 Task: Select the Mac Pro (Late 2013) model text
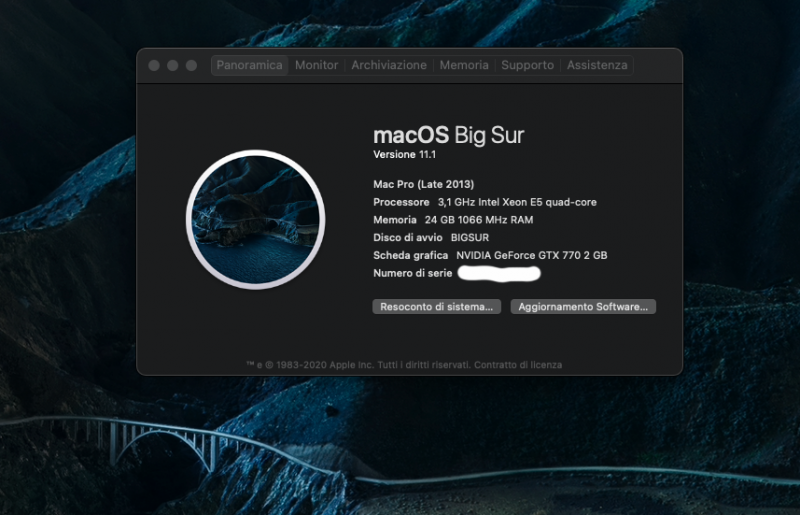click(423, 184)
